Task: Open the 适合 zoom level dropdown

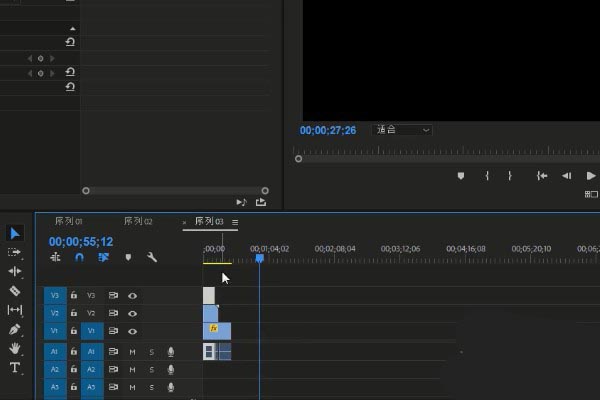Action: click(x=403, y=130)
